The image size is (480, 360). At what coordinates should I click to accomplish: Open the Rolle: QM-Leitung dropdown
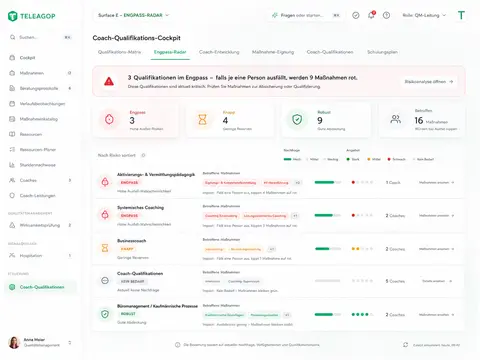pos(424,15)
